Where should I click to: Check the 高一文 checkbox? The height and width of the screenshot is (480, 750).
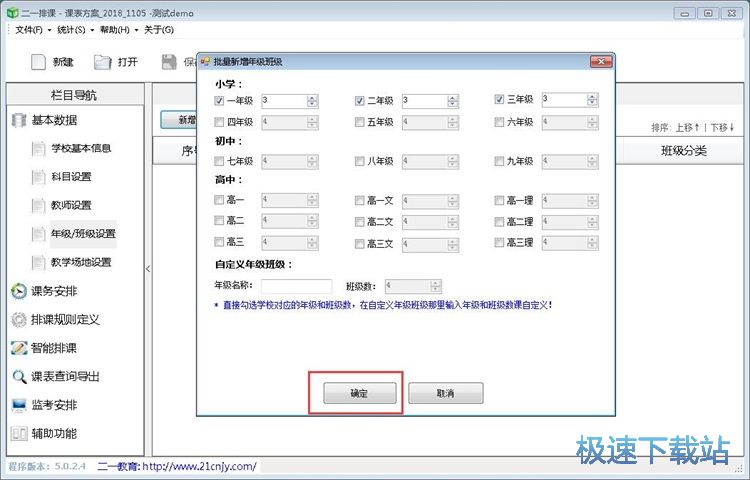coord(359,200)
